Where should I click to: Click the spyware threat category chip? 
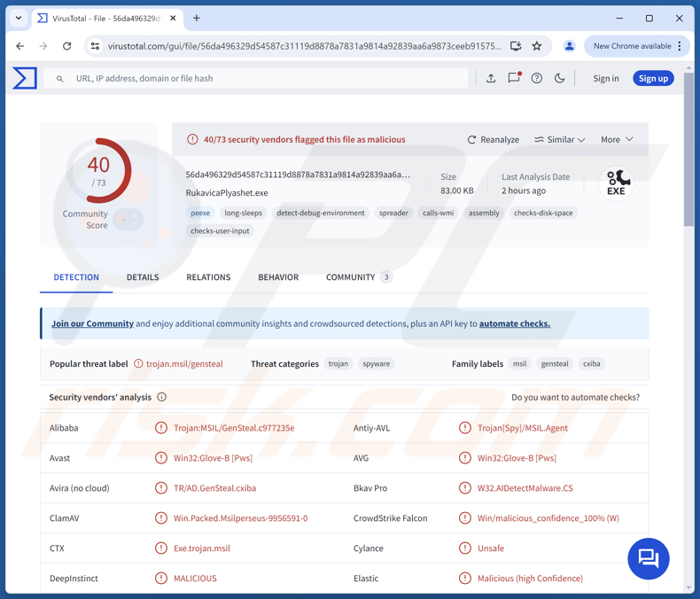(x=377, y=364)
